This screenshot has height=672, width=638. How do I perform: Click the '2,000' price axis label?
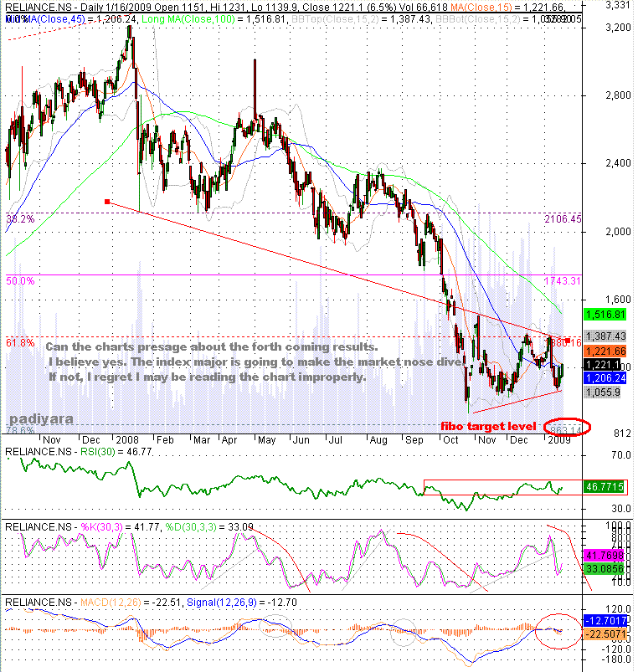click(618, 232)
